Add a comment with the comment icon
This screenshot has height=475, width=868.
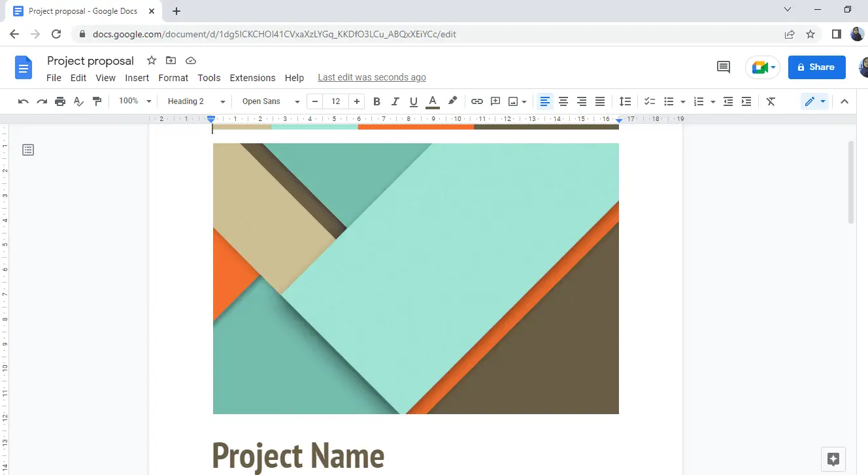point(495,101)
